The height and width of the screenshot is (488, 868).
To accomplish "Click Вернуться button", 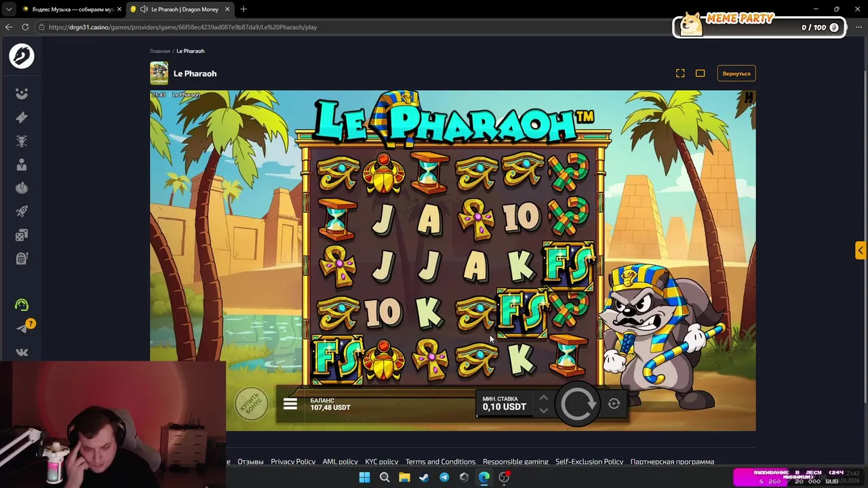I will tap(736, 73).
